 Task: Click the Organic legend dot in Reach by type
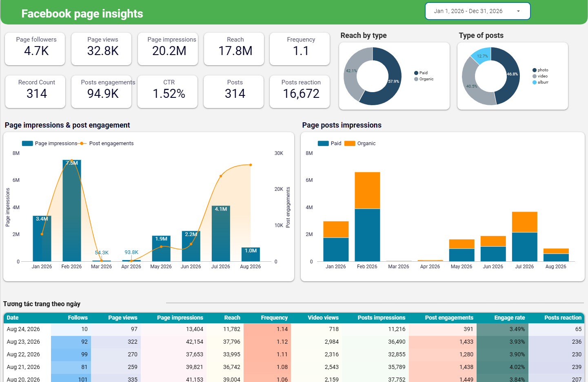point(416,79)
